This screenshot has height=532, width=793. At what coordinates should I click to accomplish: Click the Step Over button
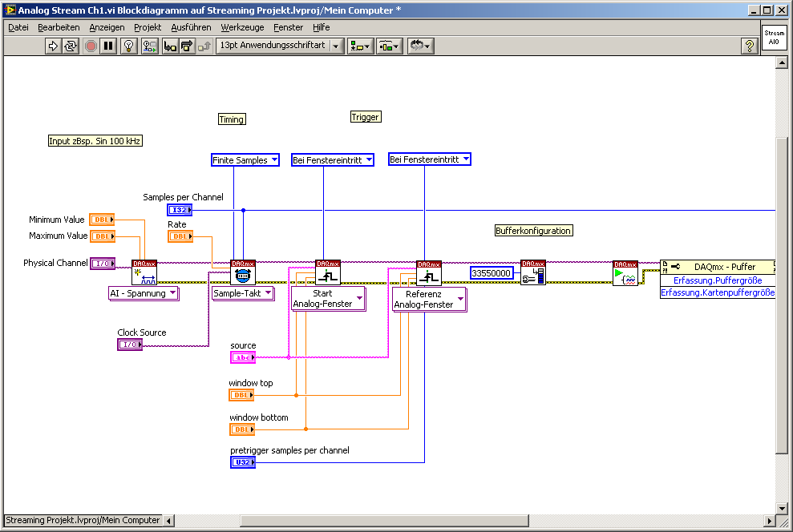coord(187,46)
